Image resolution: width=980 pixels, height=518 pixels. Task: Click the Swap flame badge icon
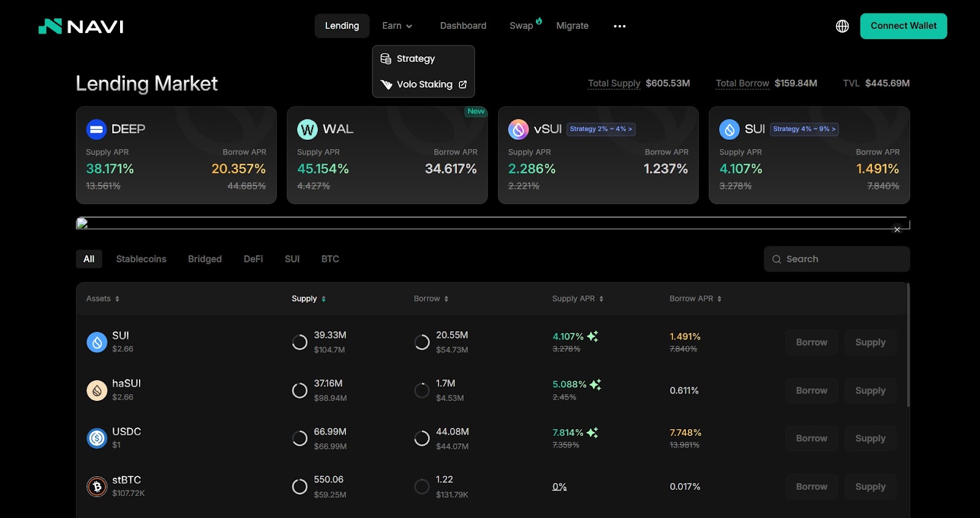[539, 21]
